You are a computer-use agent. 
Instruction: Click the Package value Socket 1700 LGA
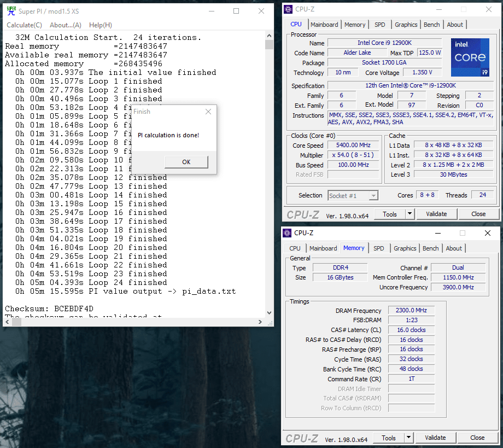coord(384,62)
